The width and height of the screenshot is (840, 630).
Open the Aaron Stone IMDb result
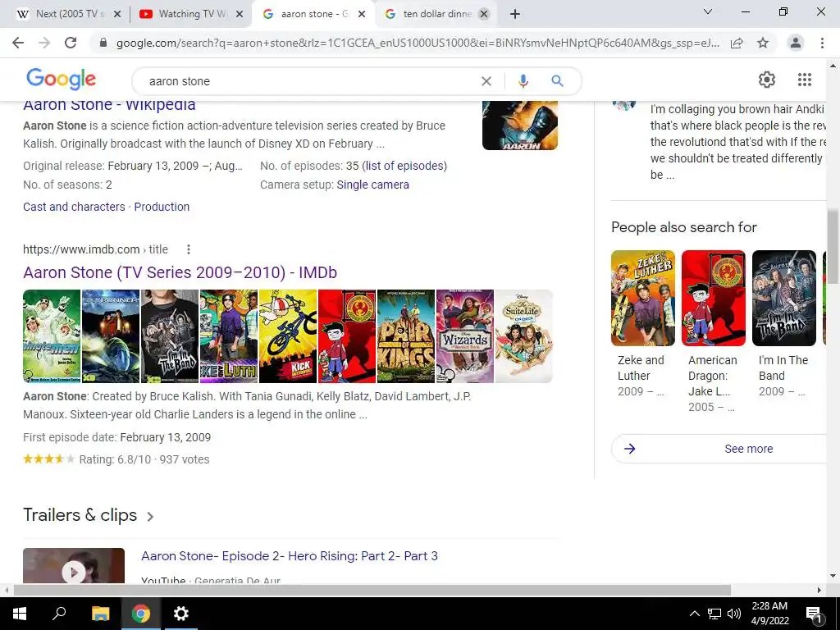pos(180,272)
